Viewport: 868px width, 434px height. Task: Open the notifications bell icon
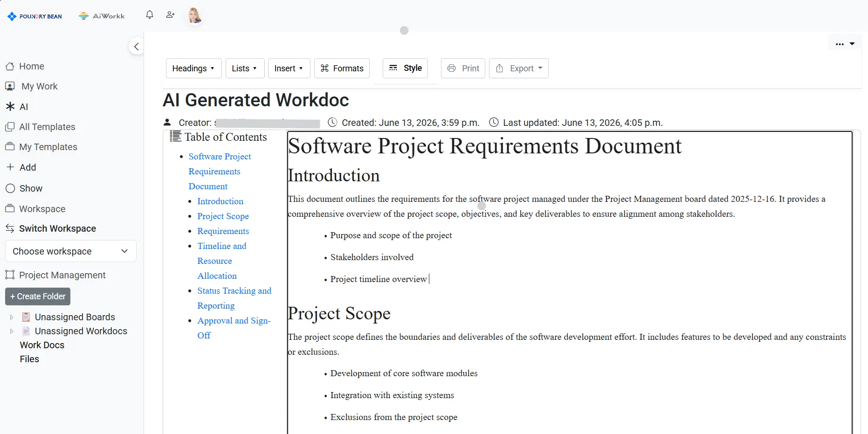150,15
